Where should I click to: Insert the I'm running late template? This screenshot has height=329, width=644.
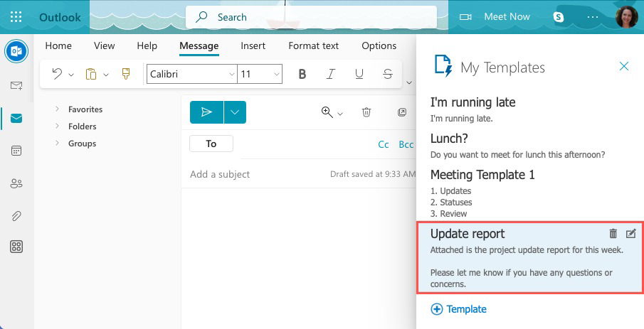pos(530,109)
